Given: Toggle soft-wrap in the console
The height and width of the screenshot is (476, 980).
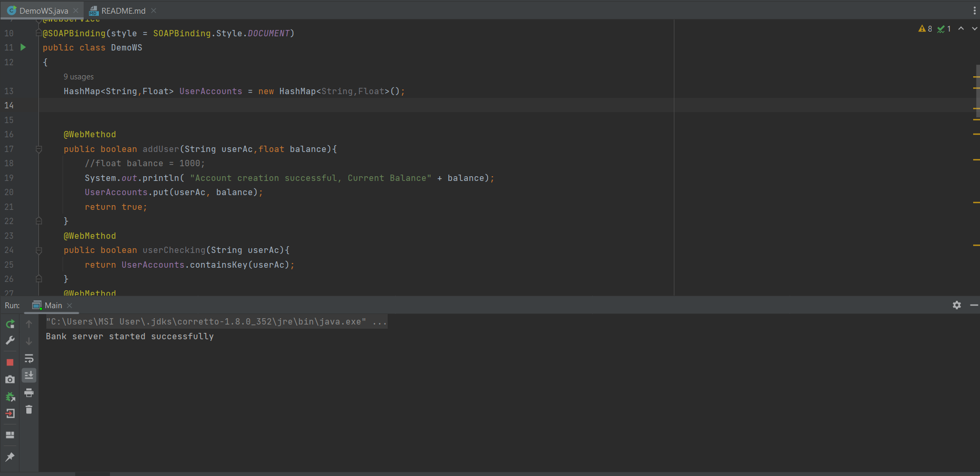Looking at the screenshot, I should click(x=29, y=359).
